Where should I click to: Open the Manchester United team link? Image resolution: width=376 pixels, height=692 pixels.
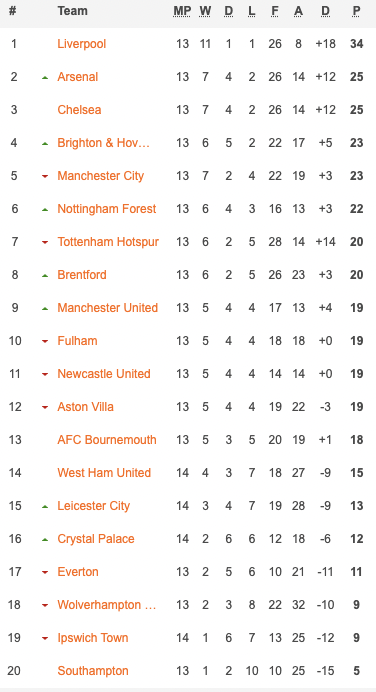pos(107,308)
